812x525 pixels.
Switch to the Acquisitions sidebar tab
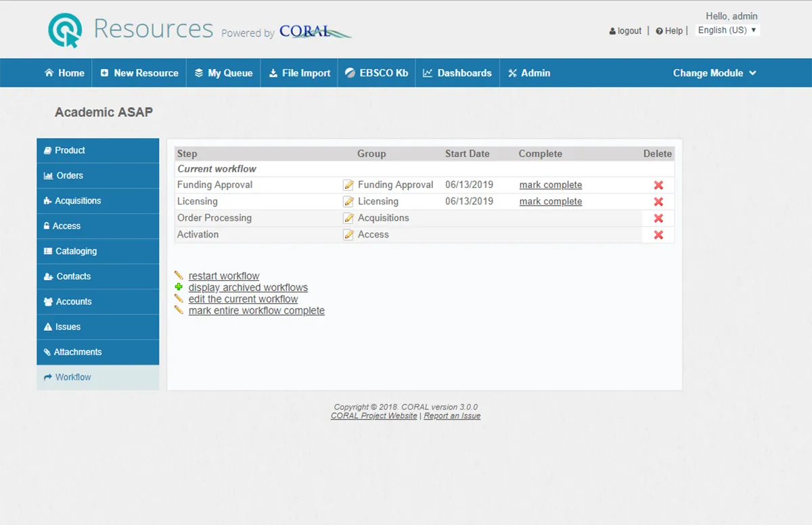pos(98,201)
